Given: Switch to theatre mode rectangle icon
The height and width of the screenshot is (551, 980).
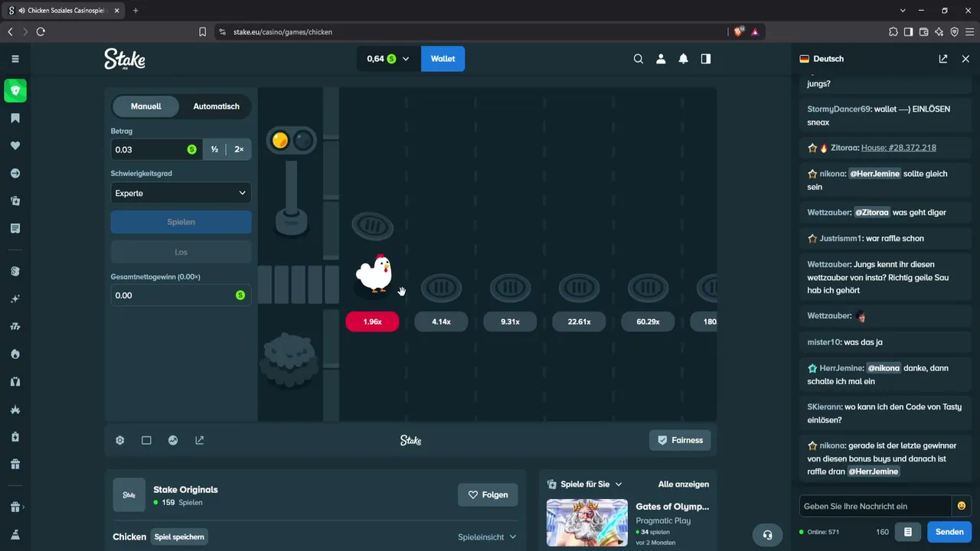Looking at the screenshot, I should pos(146,440).
